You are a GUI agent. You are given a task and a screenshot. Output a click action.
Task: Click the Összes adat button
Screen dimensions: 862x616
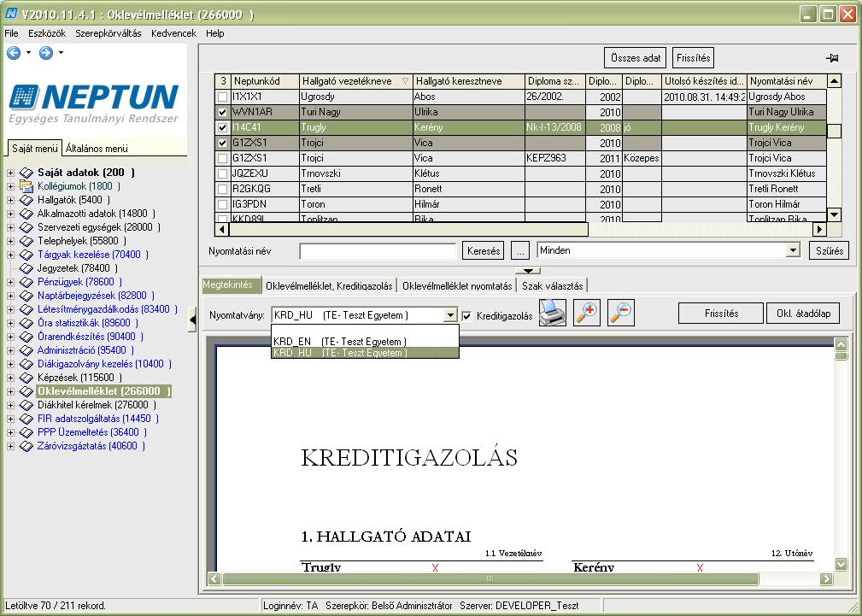(x=636, y=58)
